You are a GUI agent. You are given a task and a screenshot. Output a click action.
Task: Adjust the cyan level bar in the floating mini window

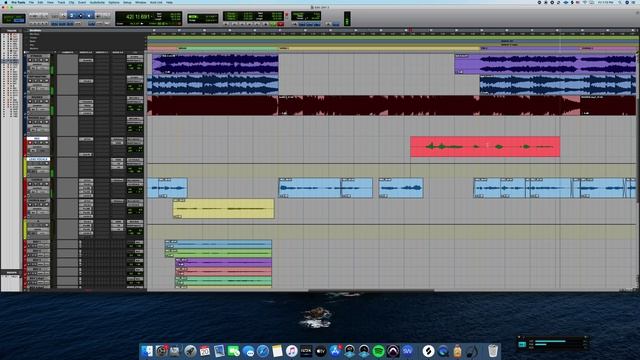click(550, 341)
